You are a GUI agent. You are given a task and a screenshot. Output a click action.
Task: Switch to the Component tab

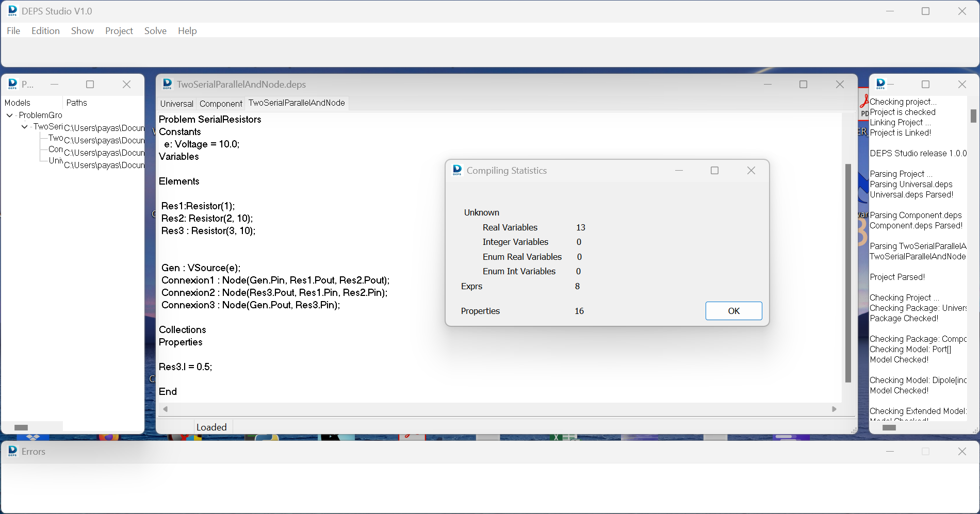click(221, 104)
